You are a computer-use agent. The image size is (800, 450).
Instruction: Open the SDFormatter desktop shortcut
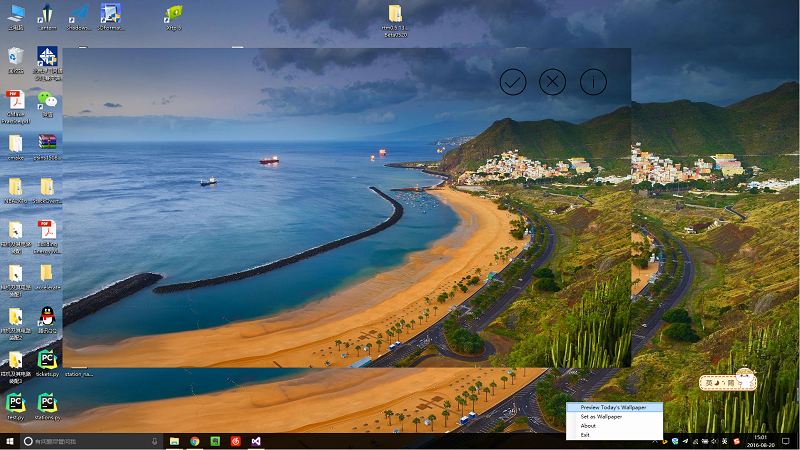tap(110, 17)
